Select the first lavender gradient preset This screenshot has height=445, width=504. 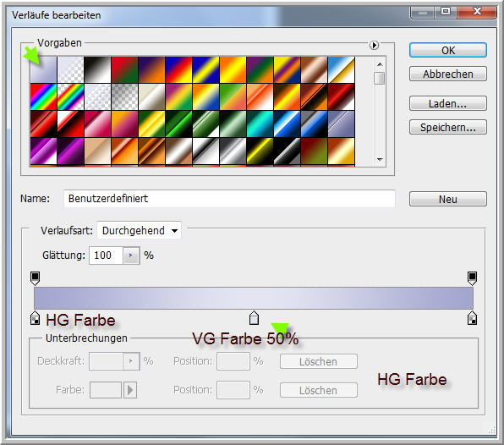click(43, 69)
